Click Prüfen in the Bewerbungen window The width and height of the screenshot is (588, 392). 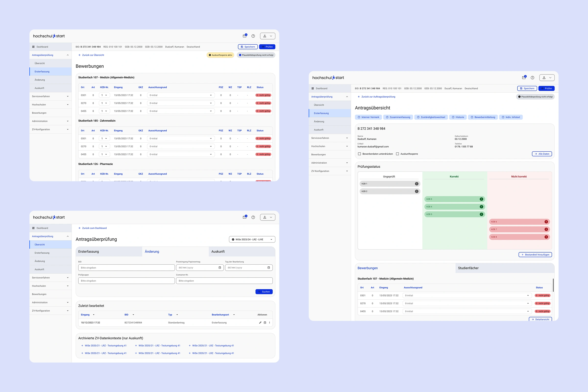click(267, 47)
